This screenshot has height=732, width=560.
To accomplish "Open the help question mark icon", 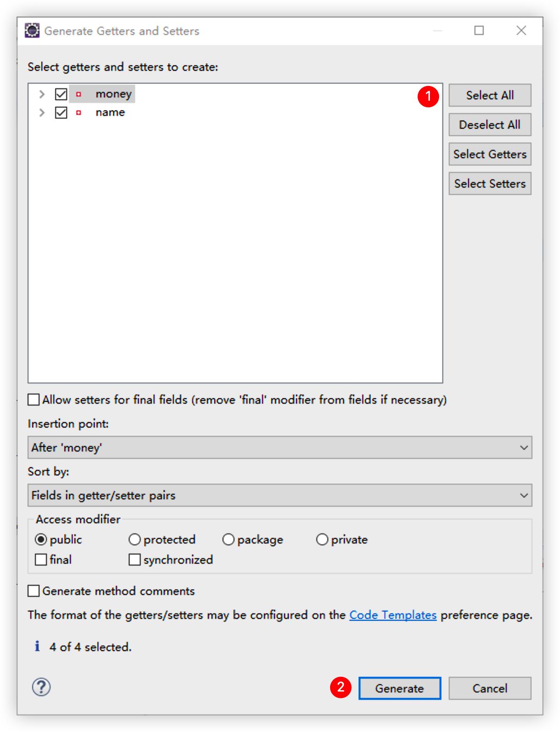I will click(x=41, y=687).
